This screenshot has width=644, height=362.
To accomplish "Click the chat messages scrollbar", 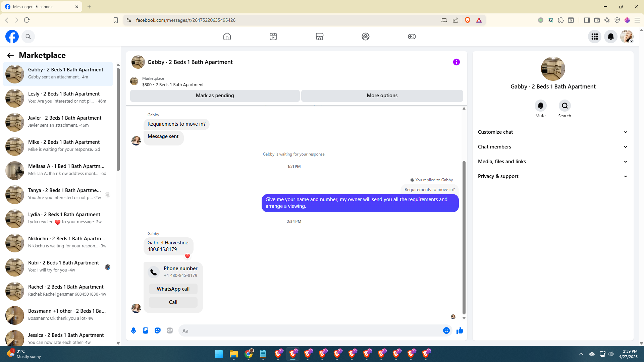I will [x=464, y=237].
